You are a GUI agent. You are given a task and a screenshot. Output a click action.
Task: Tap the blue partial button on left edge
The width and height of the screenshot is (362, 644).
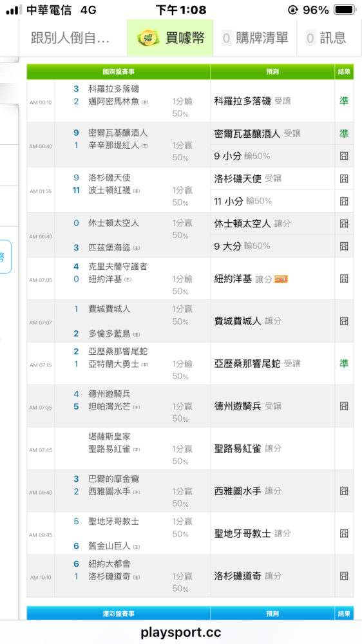5,257
